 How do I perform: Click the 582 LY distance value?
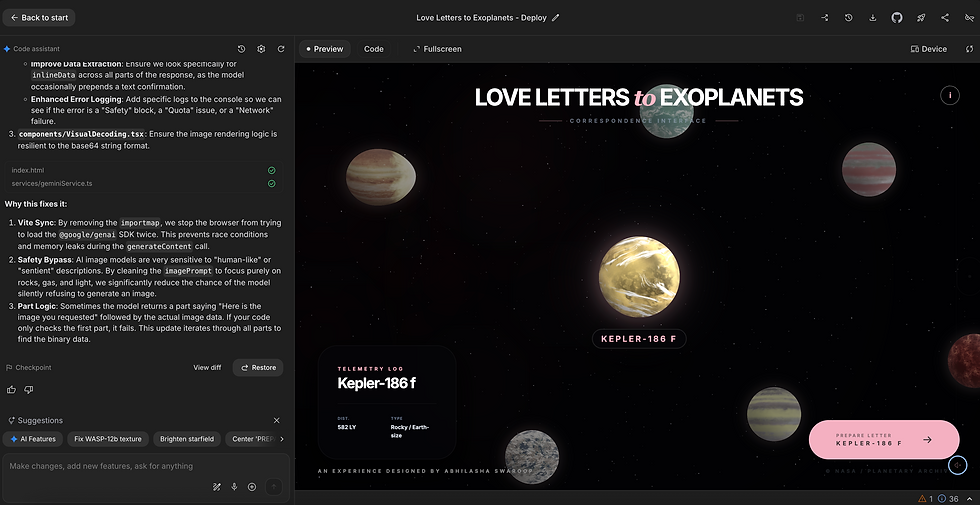click(x=347, y=428)
